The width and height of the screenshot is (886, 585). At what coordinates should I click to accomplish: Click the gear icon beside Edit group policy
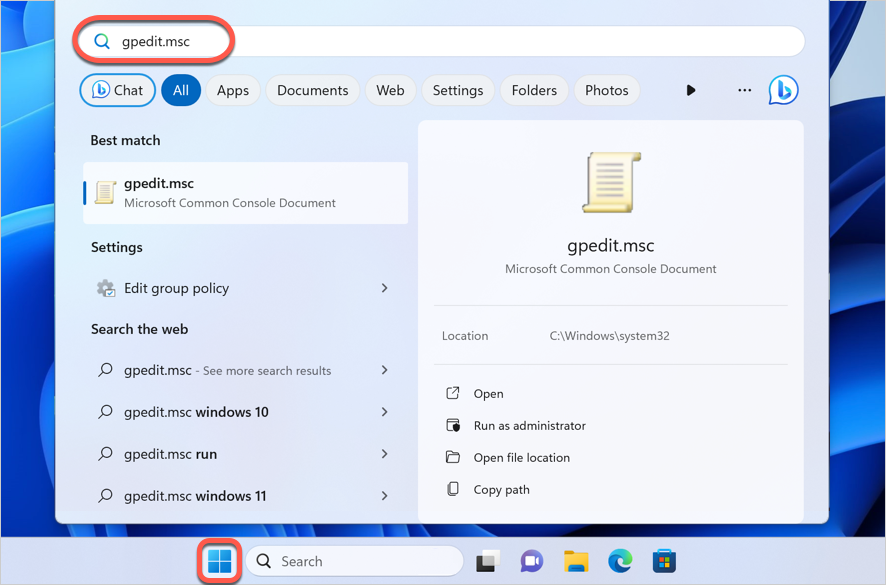[106, 288]
